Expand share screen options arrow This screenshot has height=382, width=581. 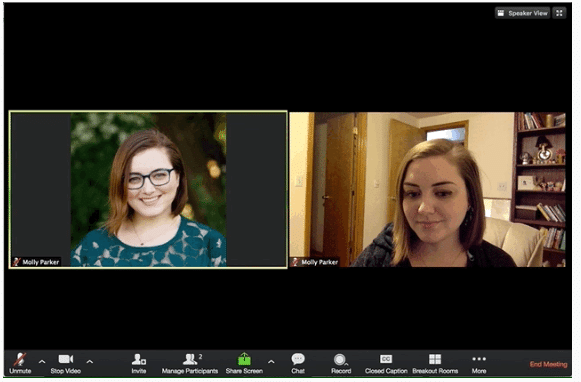[x=271, y=362]
